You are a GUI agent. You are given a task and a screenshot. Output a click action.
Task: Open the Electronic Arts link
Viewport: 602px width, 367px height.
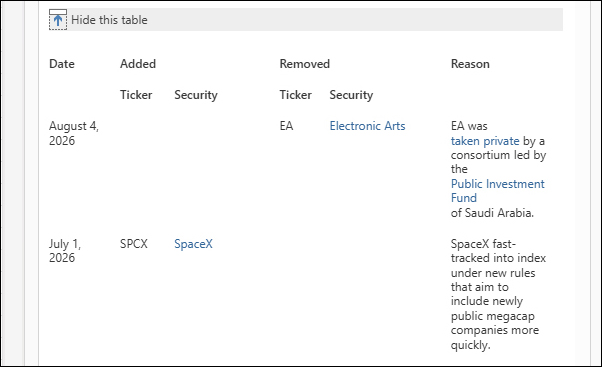click(367, 126)
